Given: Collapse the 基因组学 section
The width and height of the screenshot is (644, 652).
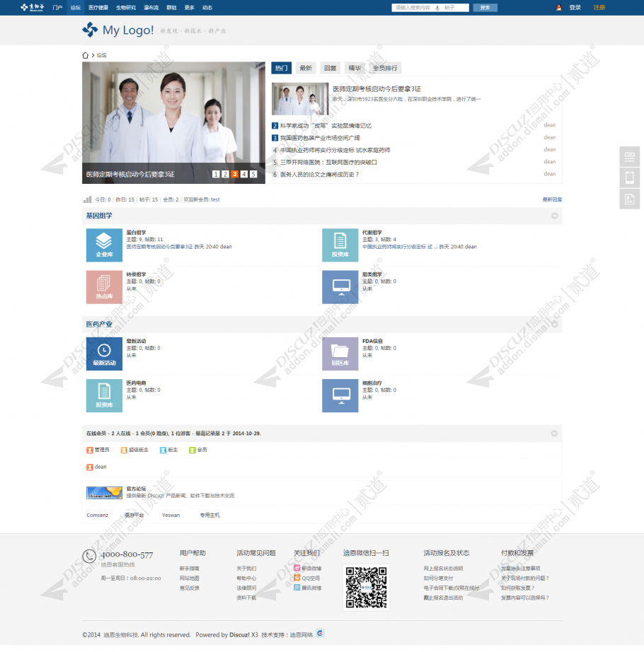Looking at the screenshot, I should pos(554,216).
